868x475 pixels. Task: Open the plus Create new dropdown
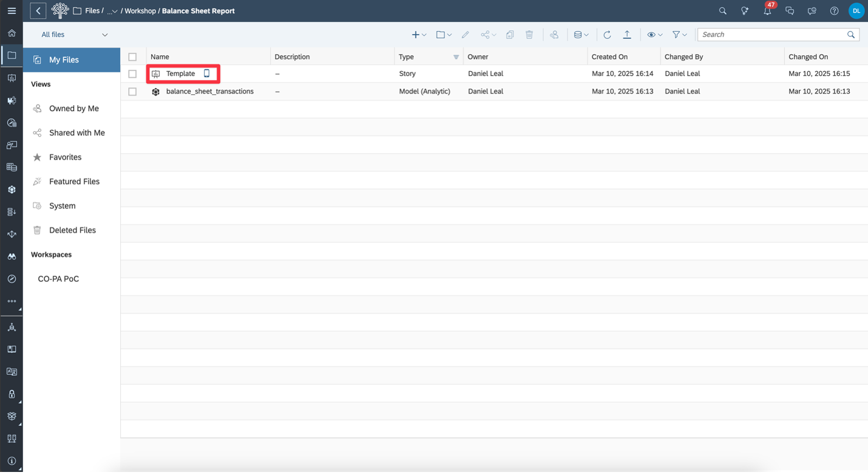(x=419, y=35)
